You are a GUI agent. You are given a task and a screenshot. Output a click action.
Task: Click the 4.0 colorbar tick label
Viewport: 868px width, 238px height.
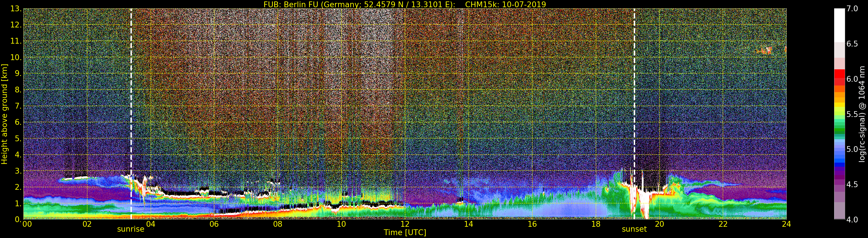point(852,220)
